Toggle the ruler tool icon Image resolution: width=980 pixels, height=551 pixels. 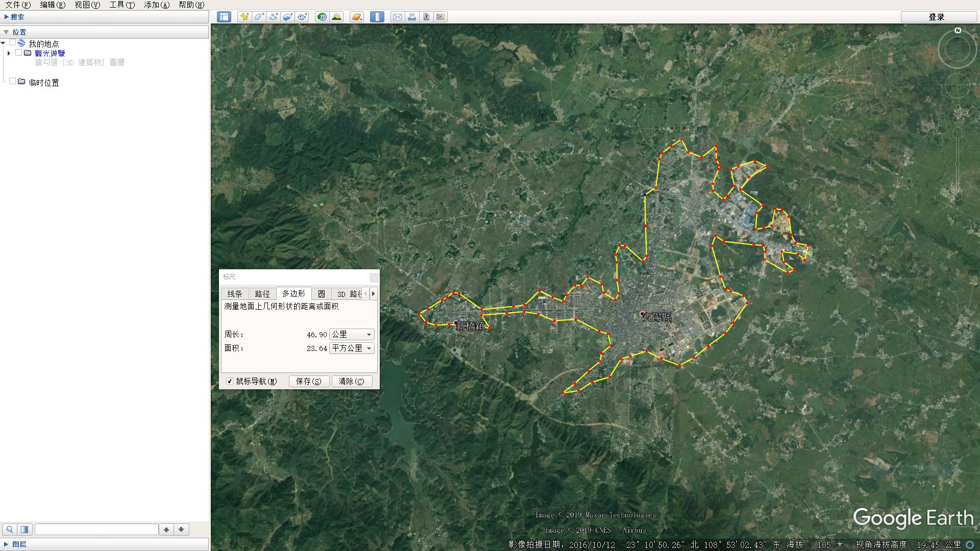pos(377,17)
